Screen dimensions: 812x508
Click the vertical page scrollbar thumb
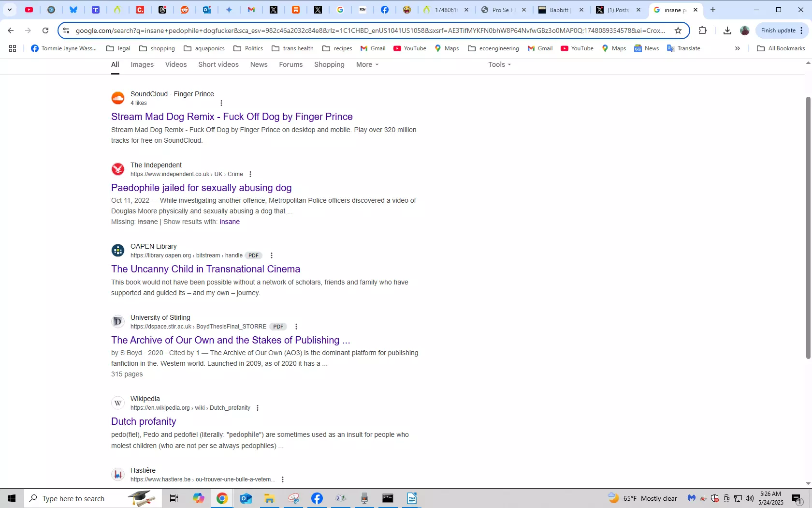808,227
